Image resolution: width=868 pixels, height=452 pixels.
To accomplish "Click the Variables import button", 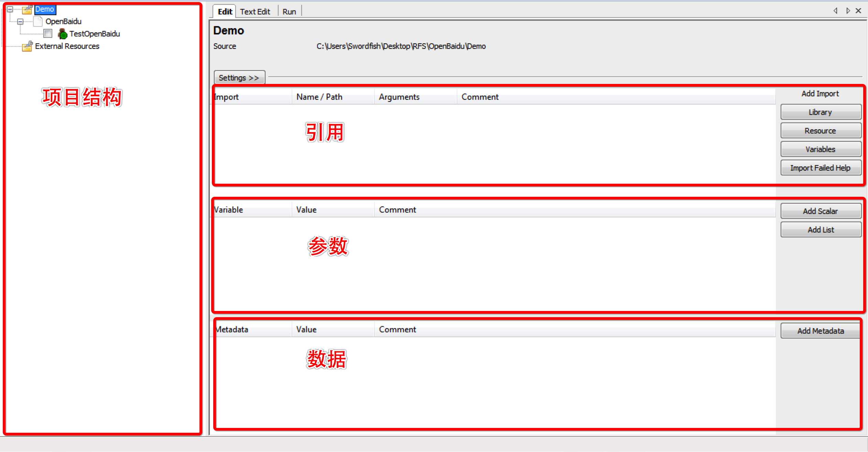I will [x=821, y=149].
